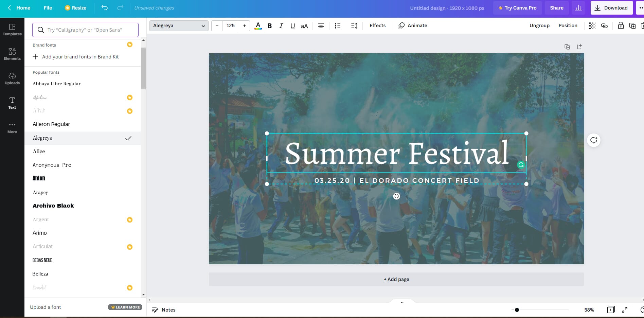Click the rotate handle below text

coord(396,196)
